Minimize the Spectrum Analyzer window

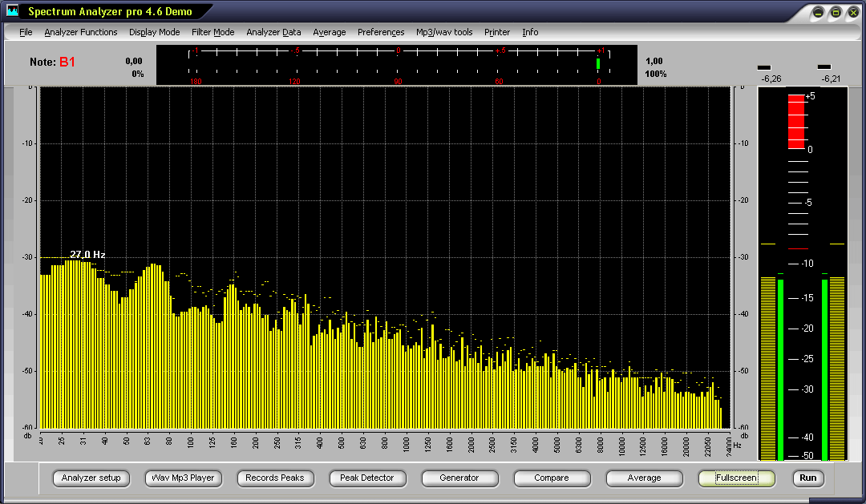click(x=818, y=13)
